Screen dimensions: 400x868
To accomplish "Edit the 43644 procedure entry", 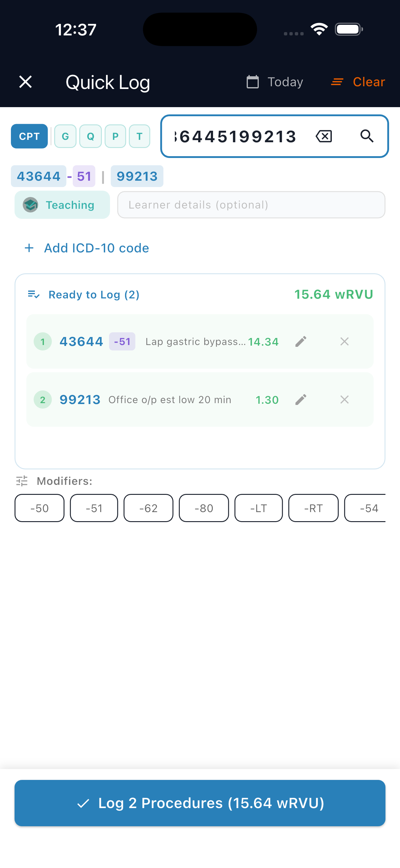I will [x=301, y=341].
